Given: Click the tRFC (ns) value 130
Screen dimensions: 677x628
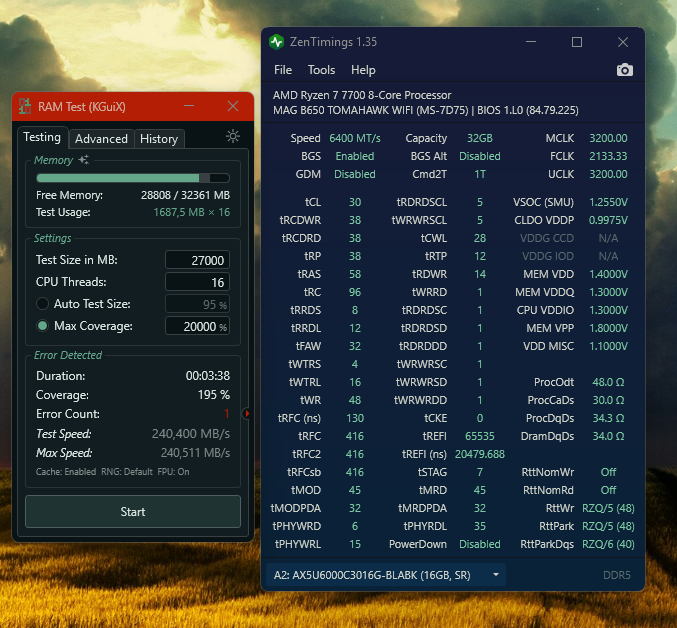Looking at the screenshot, I should pyautogui.click(x=355, y=418).
